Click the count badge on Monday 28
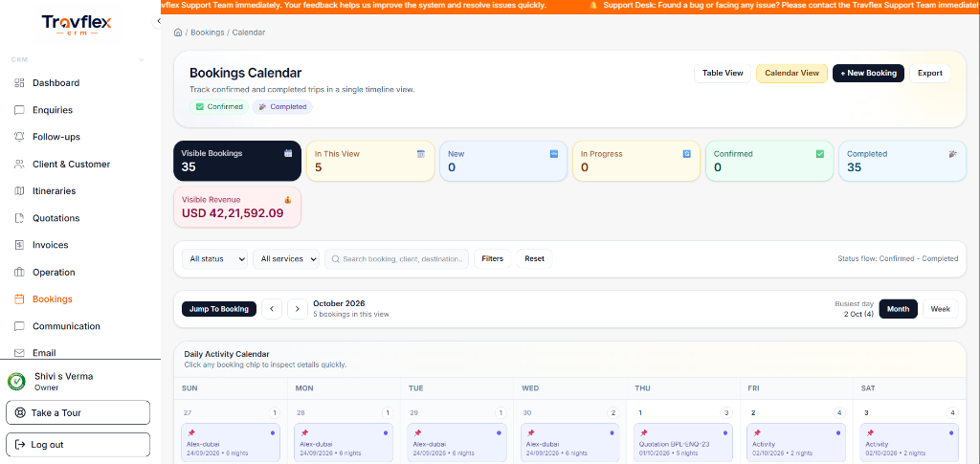Viewport: 980px width, 464px height. pos(389,412)
